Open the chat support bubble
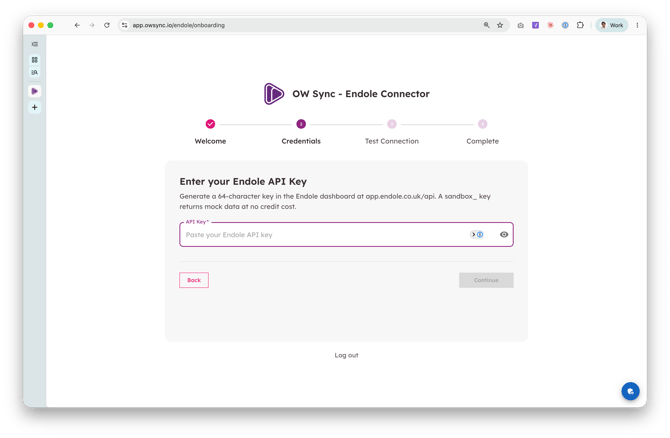Image resolution: width=670 pixels, height=438 pixels. pyautogui.click(x=630, y=391)
